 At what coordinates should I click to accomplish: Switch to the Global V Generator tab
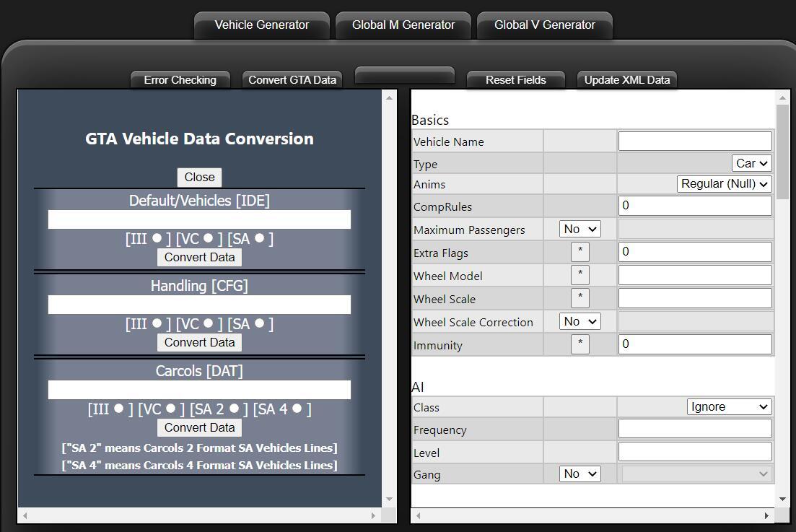(x=545, y=25)
